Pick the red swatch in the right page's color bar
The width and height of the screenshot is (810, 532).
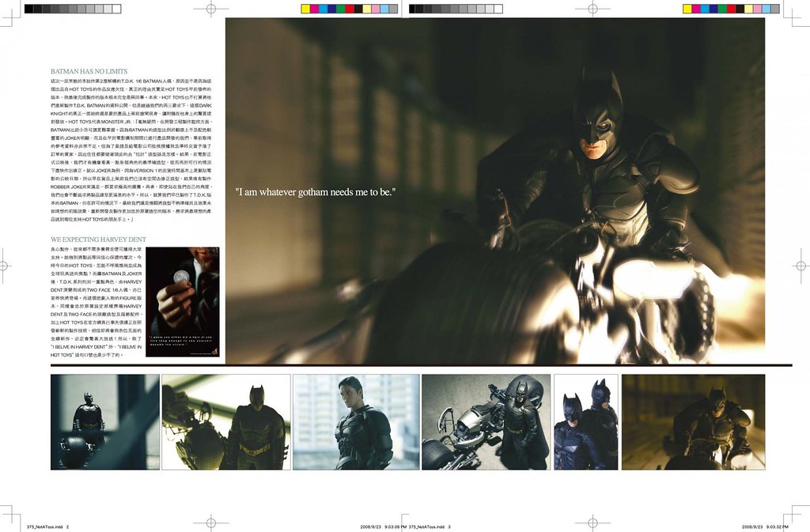(731, 9)
